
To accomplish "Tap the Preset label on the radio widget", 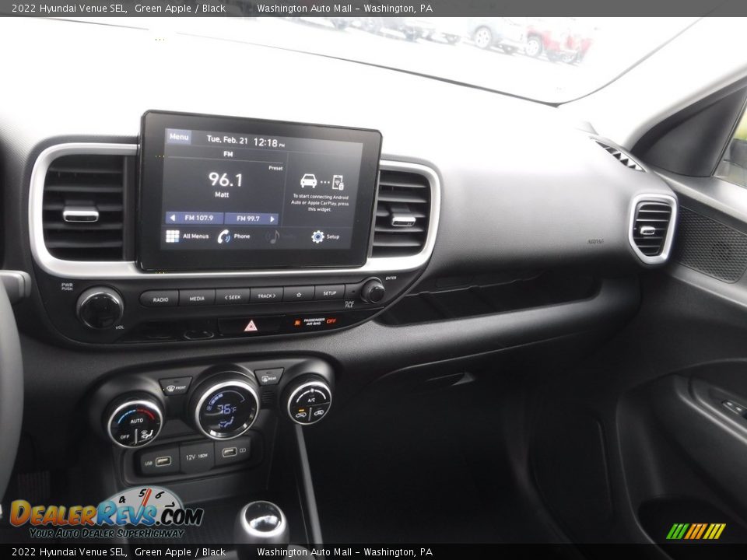I will coord(275,168).
